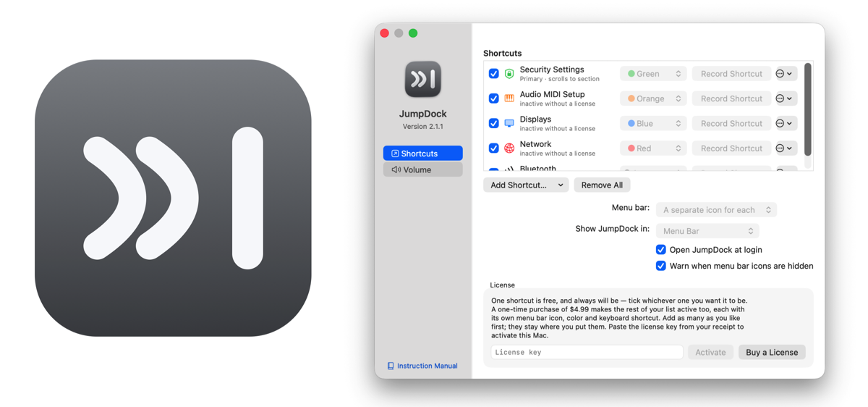Open the Red color dropdown for Network

(653, 148)
